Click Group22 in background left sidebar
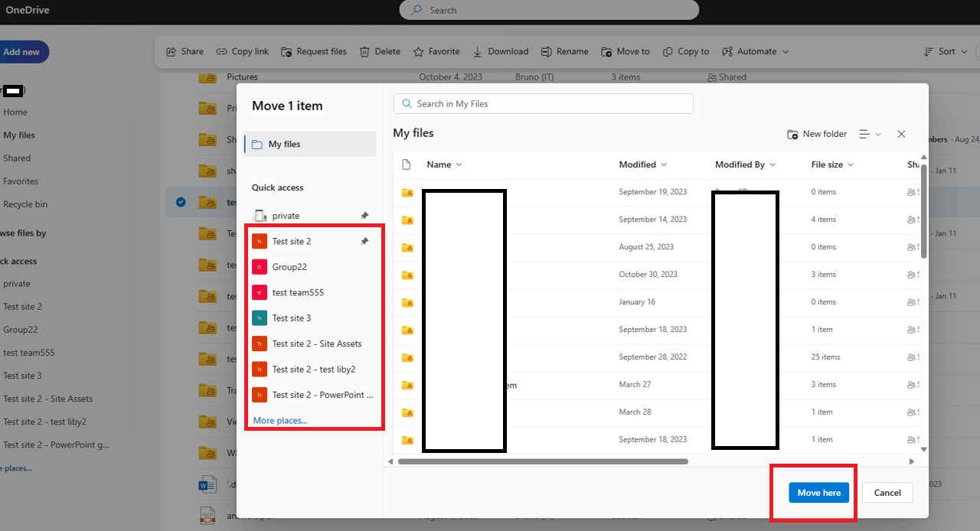 pos(21,330)
